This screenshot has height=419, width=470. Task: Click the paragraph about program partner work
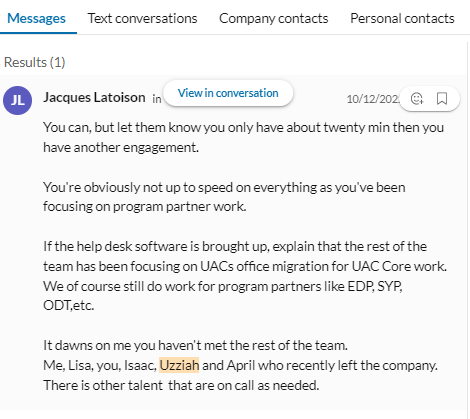point(224,197)
